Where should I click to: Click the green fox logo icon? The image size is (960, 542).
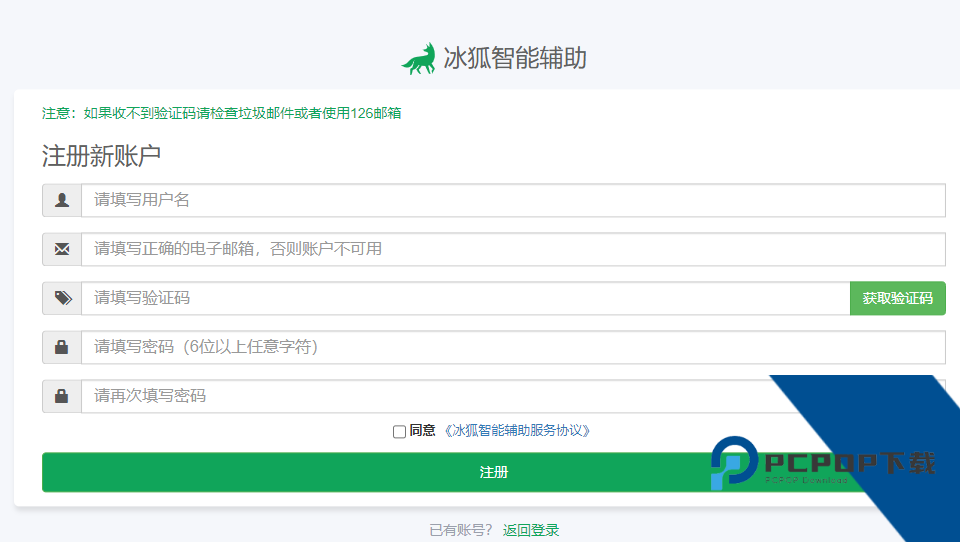pyautogui.click(x=419, y=59)
